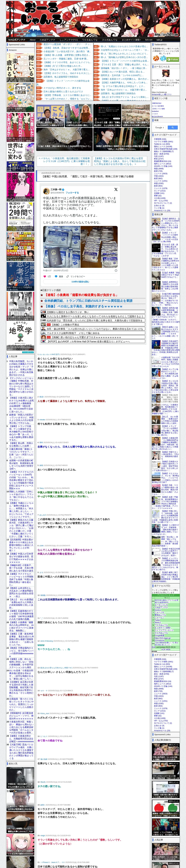This screenshot has width=186, height=868.
Task: Open the 5ch.net nav item
Action: (x=148, y=40)
